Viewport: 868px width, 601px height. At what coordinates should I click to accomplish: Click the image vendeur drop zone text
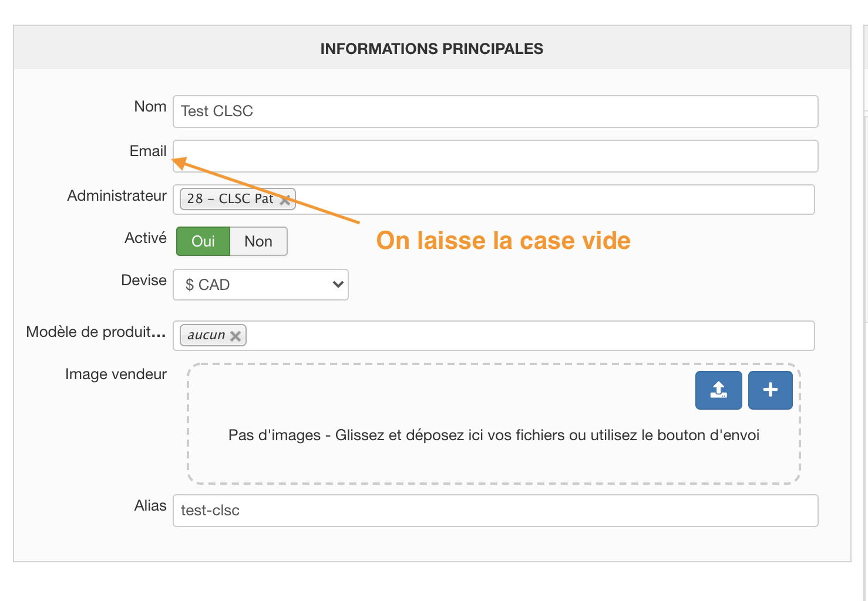(x=493, y=435)
